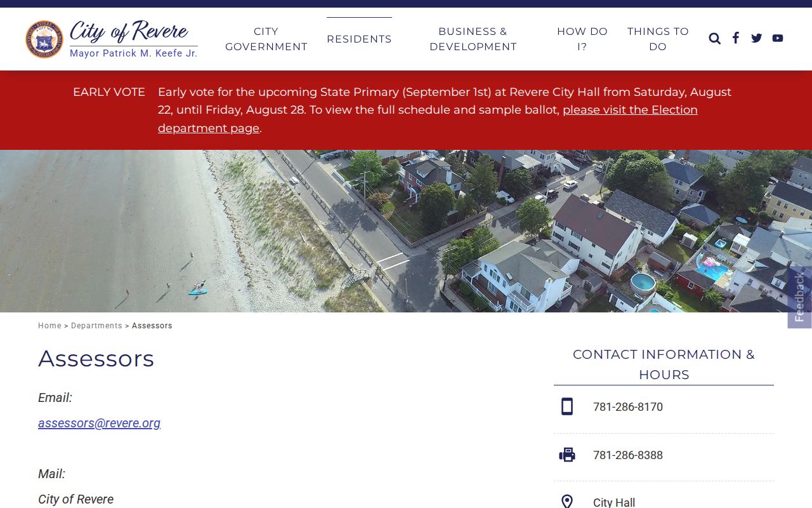Open the Twitter icon in header
Viewport: 812px width, 508px height.
click(x=757, y=38)
